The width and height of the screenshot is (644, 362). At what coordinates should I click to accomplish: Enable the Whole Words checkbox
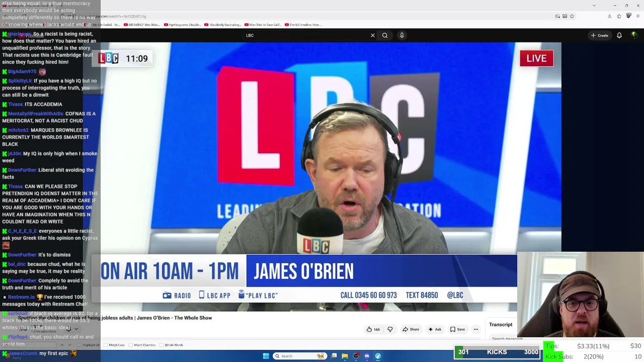(172, 345)
